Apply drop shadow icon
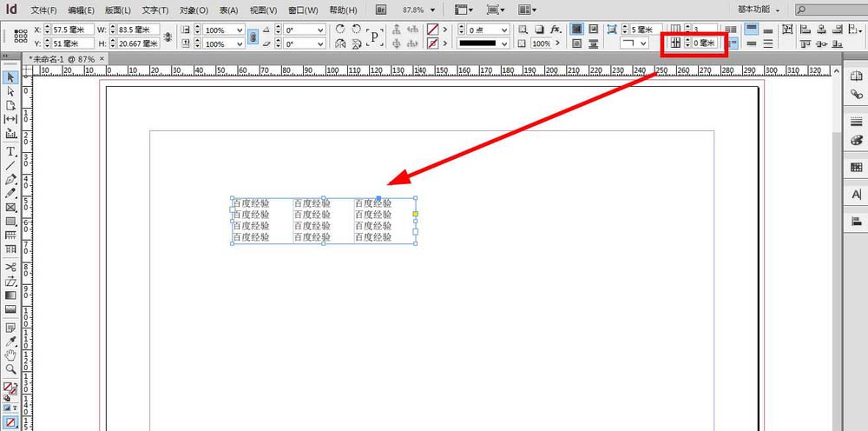Viewport: 868px width, 431px height. click(x=539, y=30)
